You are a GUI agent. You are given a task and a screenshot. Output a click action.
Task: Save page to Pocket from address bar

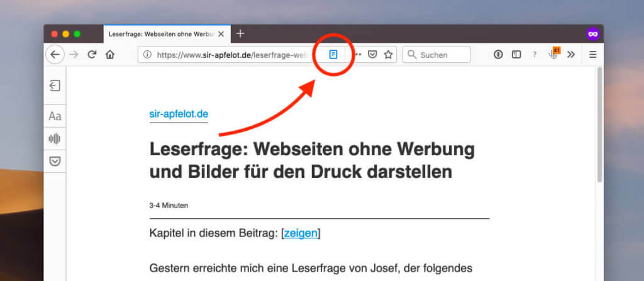pos(372,55)
